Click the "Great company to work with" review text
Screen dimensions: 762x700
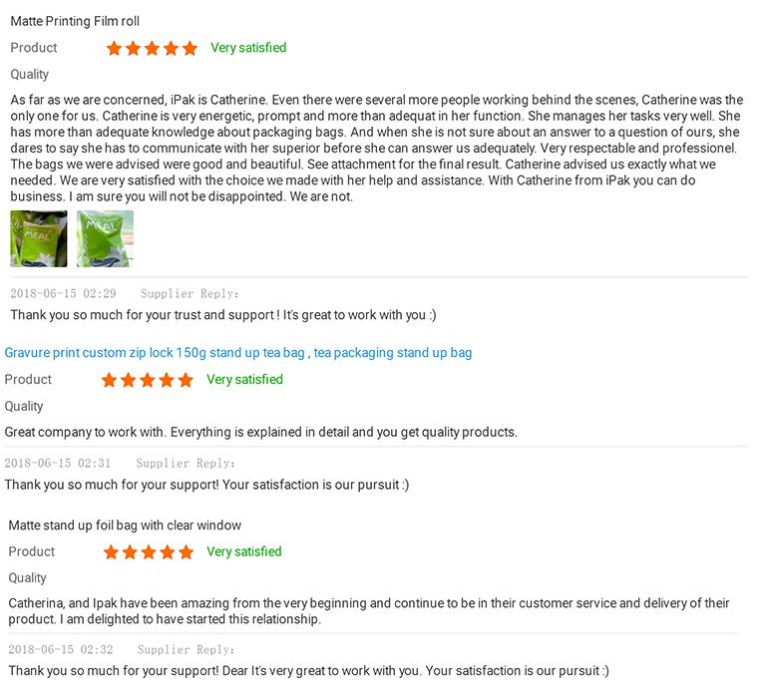(x=261, y=432)
